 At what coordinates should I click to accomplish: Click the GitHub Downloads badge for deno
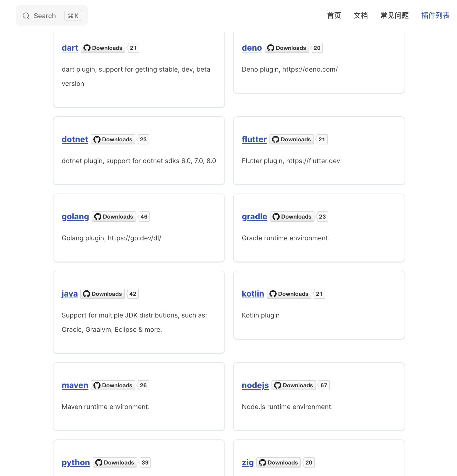287,48
